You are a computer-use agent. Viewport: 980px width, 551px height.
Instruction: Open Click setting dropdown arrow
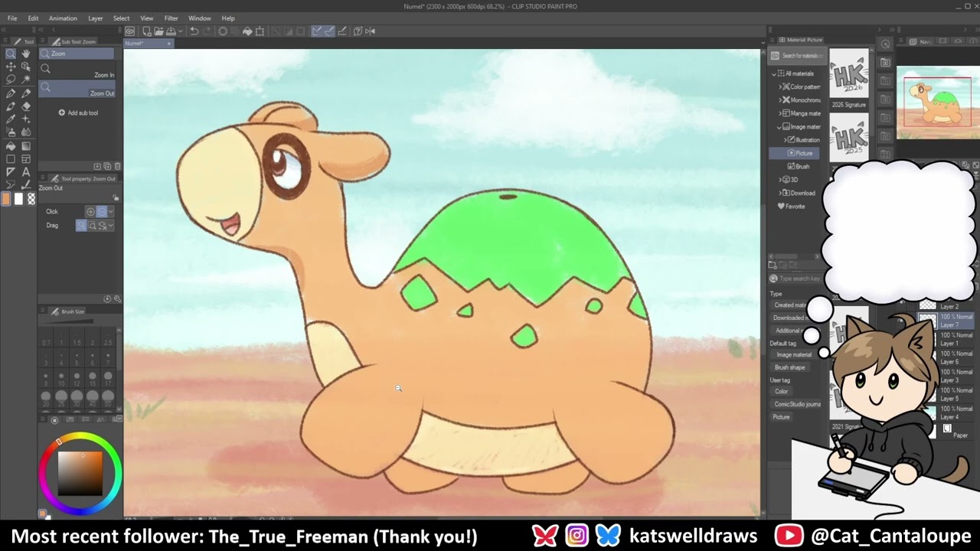[x=111, y=211]
